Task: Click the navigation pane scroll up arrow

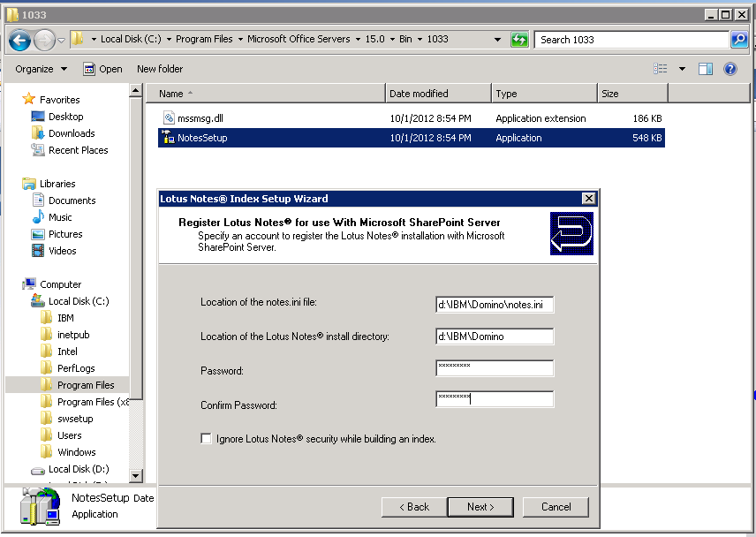Action: (x=136, y=90)
